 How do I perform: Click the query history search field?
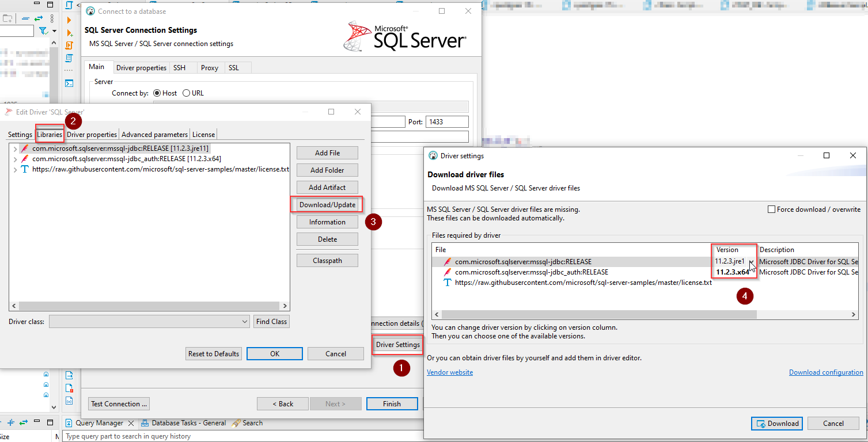(x=230, y=437)
